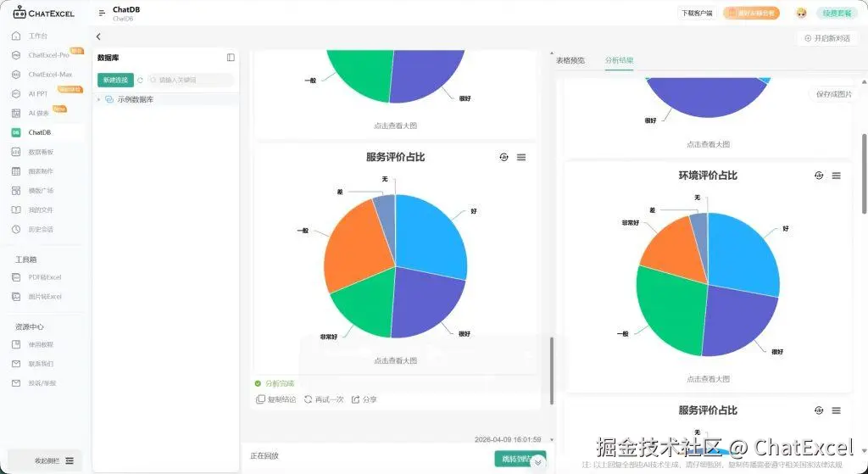Click the round scroll-down chevron button
Screen dimensions: 868x474
[x=537, y=462]
